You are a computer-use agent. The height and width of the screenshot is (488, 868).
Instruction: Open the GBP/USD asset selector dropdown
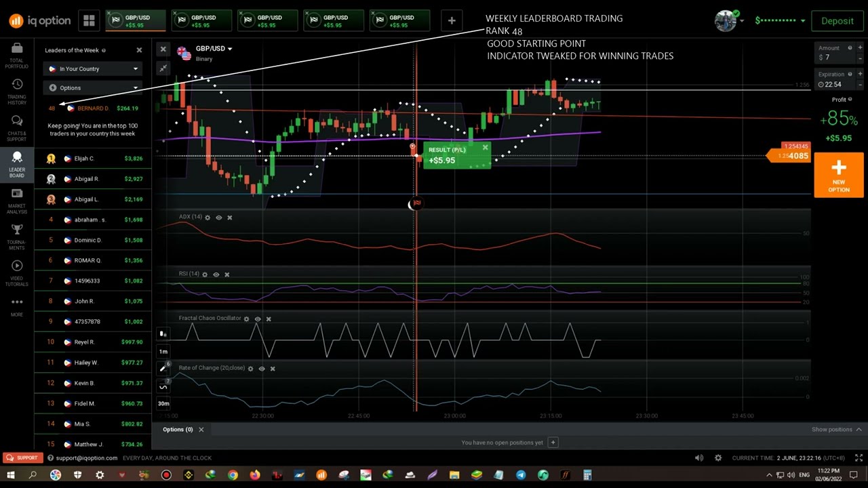coord(214,49)
